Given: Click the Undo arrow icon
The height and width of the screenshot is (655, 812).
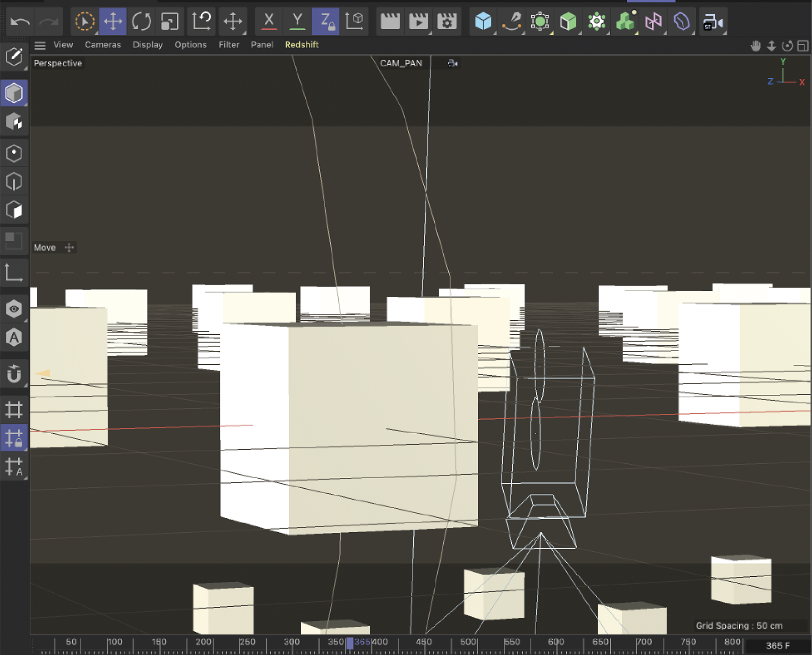Looking at the screenshot, I should (x=20, y=21).
